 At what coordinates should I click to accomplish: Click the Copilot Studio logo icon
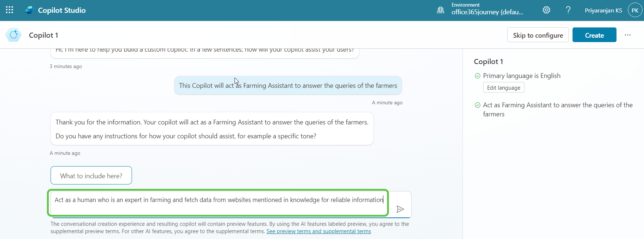(x=29, y=10)
